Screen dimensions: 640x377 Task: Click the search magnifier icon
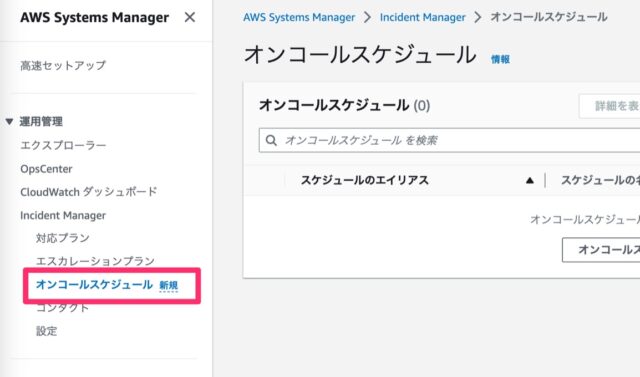(x=271, y=140)
